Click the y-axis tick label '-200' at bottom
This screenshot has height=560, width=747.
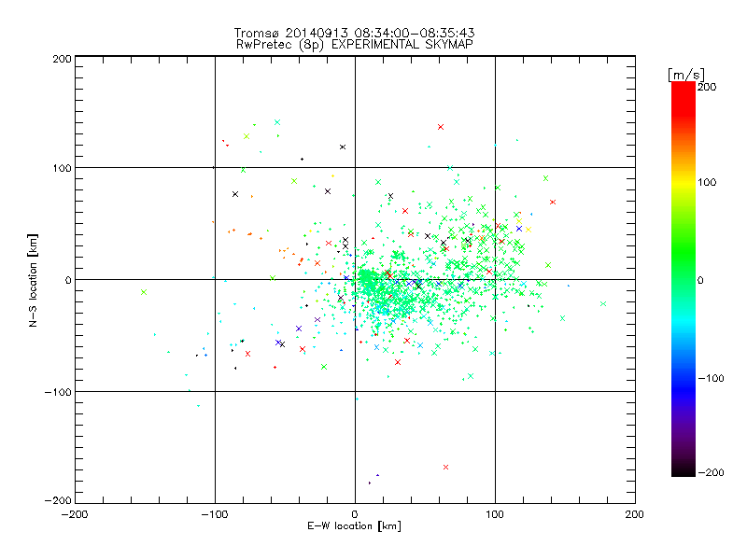coord(58,500)
